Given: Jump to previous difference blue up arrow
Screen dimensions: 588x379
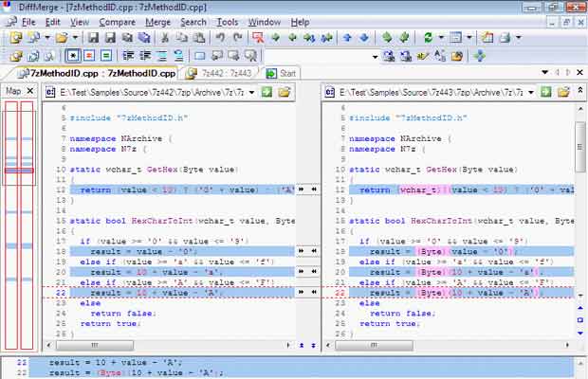Looking at the screenshot, I should (x=347, y=38).
